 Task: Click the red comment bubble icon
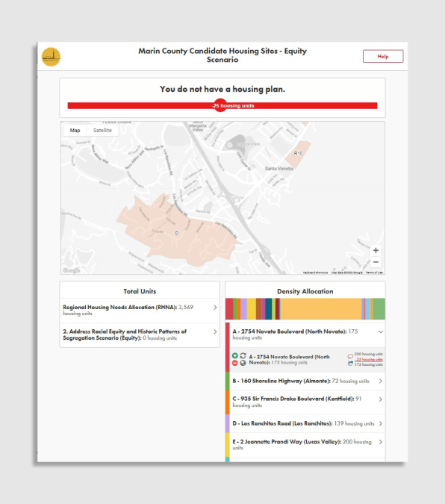(x=350, y=356)
